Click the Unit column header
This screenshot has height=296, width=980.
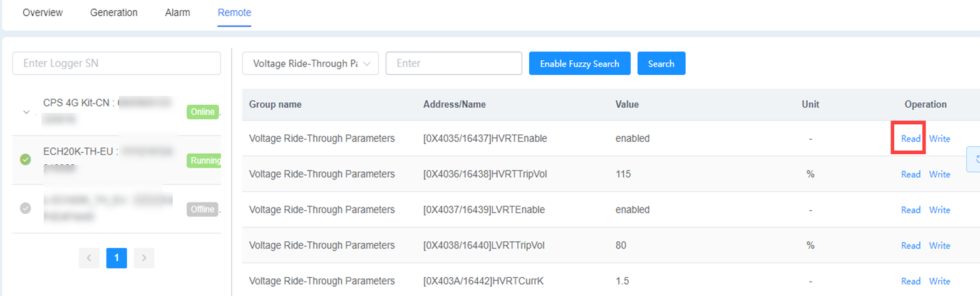coord(810,104)
